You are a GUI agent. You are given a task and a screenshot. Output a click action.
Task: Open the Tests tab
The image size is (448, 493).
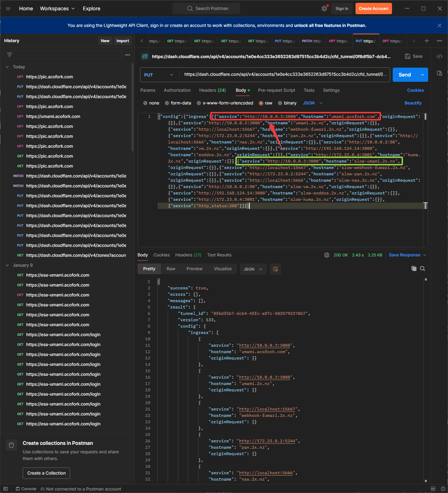pyautogui.click(x=309, y=90)
